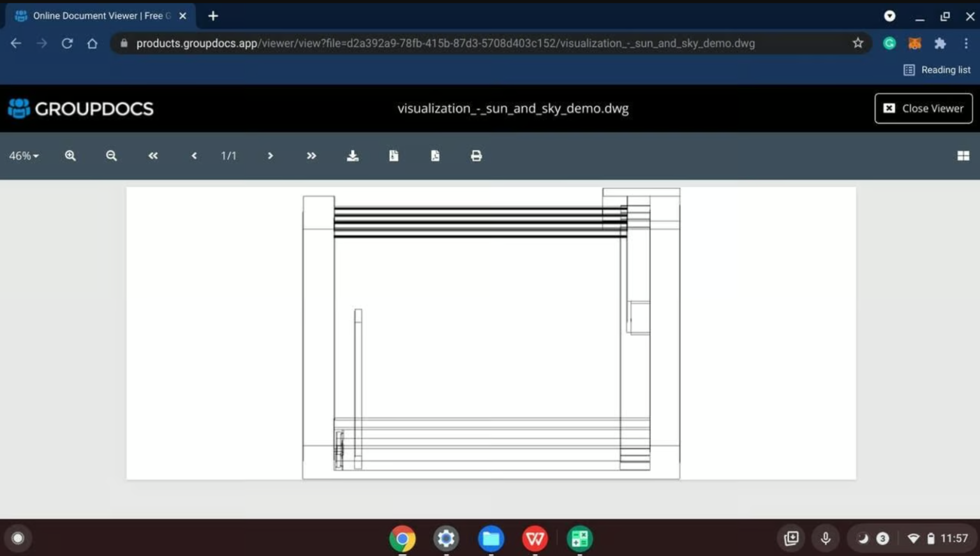Jump to the first page

(152, 156)
